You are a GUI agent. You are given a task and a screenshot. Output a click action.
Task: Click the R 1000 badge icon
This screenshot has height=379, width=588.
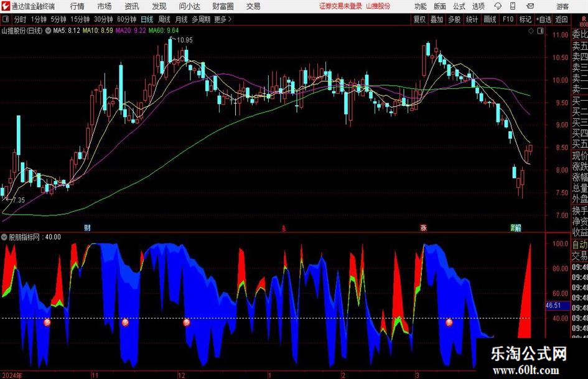coord(584,21)
